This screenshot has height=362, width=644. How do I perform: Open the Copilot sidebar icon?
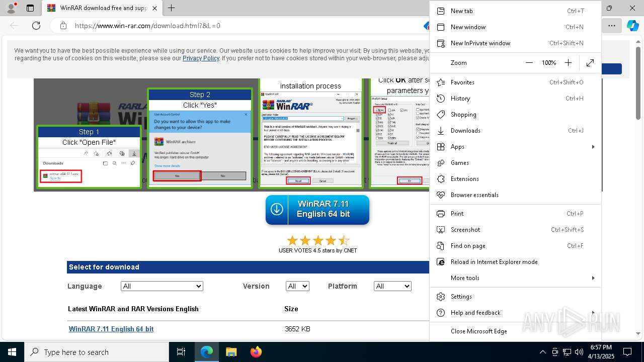pyautogui.click(x=632, y=26)
